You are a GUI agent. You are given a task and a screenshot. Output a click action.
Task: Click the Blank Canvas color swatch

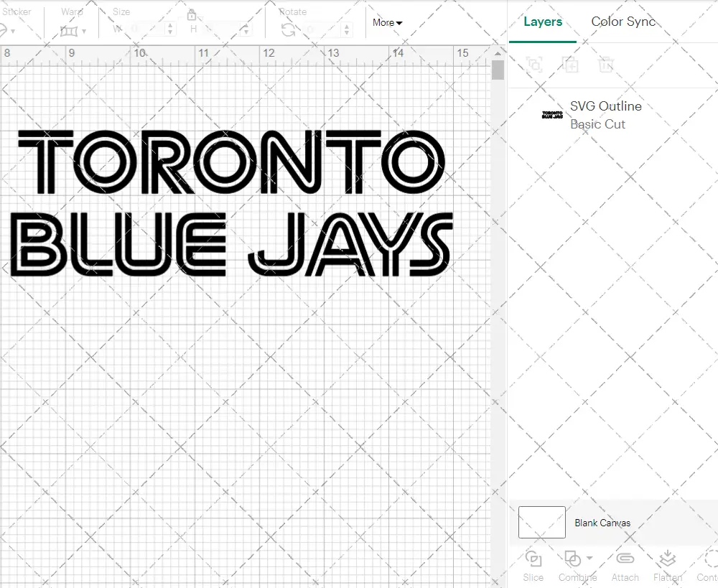[x=541, y=523]
